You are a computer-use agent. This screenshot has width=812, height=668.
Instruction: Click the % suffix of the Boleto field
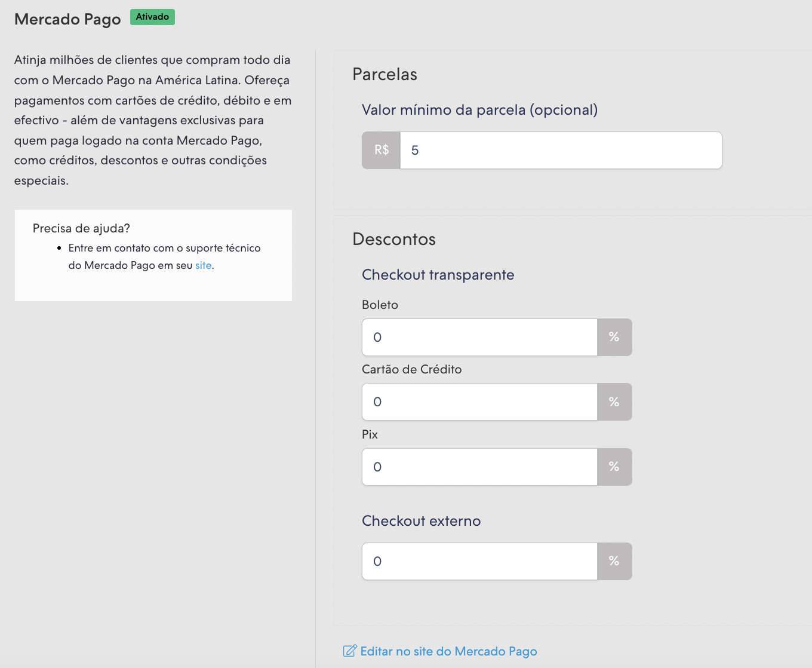[614, 337]
